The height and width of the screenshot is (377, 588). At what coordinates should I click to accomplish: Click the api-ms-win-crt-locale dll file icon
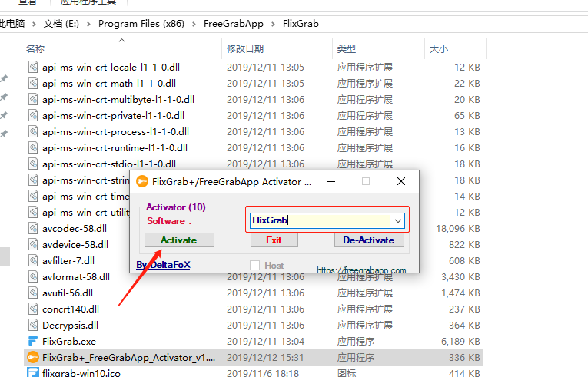(33, 67)
